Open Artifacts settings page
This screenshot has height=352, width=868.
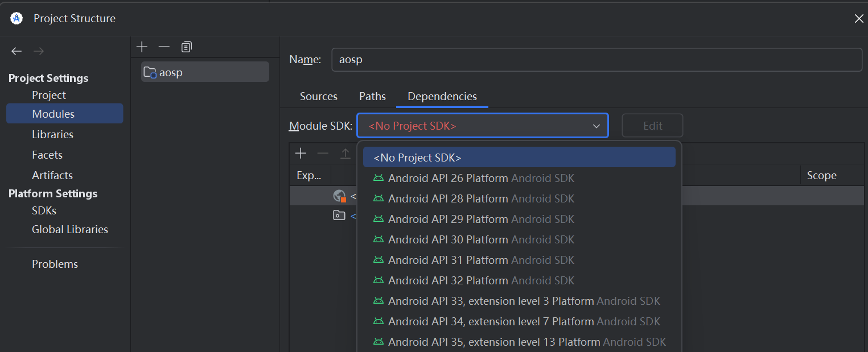pos(52,175)
